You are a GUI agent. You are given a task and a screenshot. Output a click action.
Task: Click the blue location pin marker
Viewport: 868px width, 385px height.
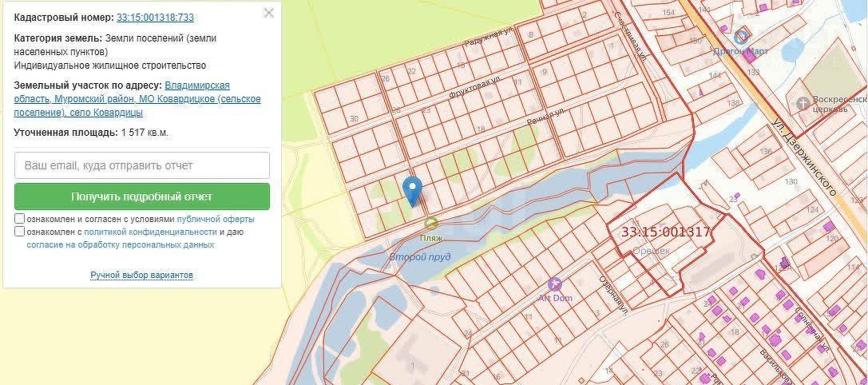click(x=412, y=190)
